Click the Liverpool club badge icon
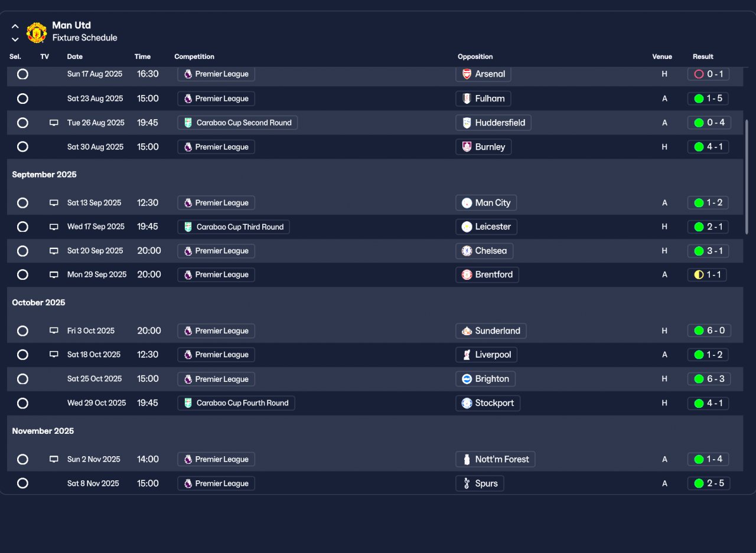This screenshot has width=756, height=553. (467, 355)
